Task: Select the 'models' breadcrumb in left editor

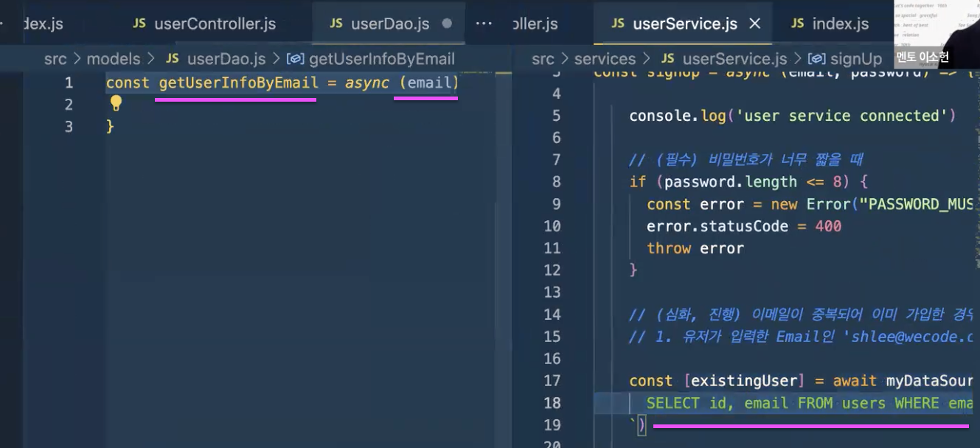Action: 114,59
